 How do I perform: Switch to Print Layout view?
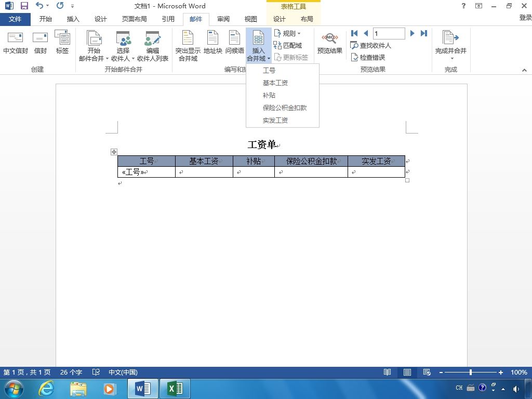tap(407, 372)
